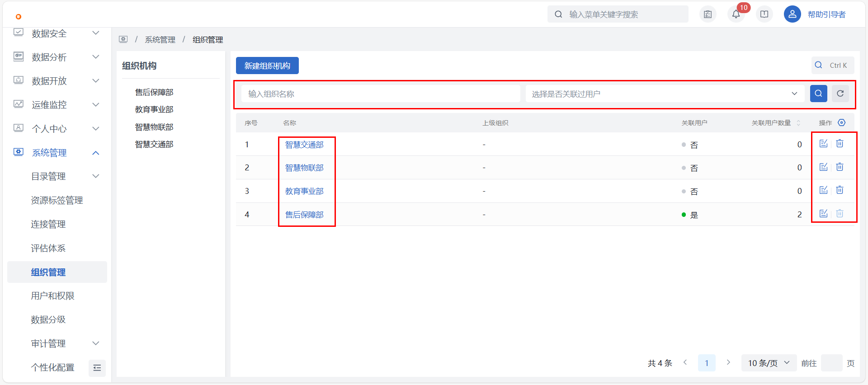Open the 选择是否关联过用户 dropdown
Image resolution: width=868 pixels, height=385 pixels.
[x=665, y=94]
